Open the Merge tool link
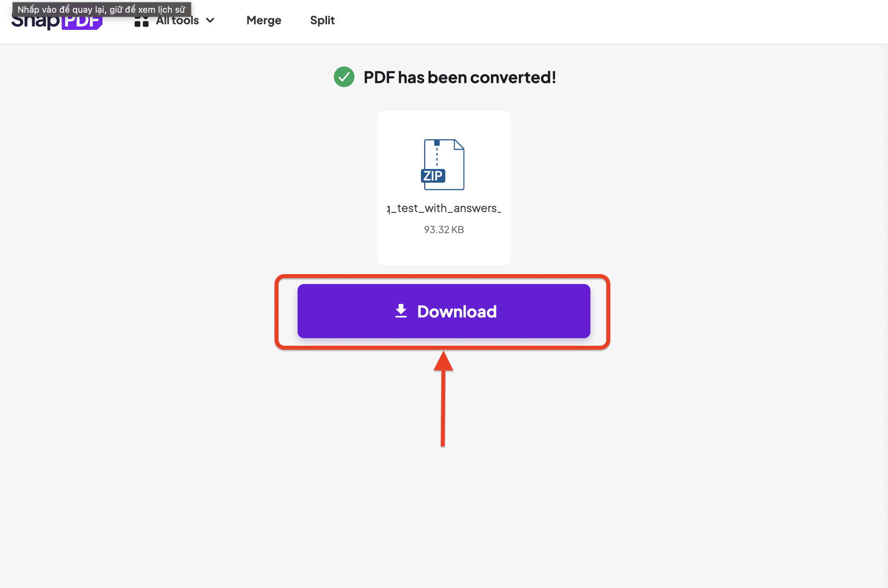This screenshot has width=888, height=588. pyautogui.click(x=264, y=20)
